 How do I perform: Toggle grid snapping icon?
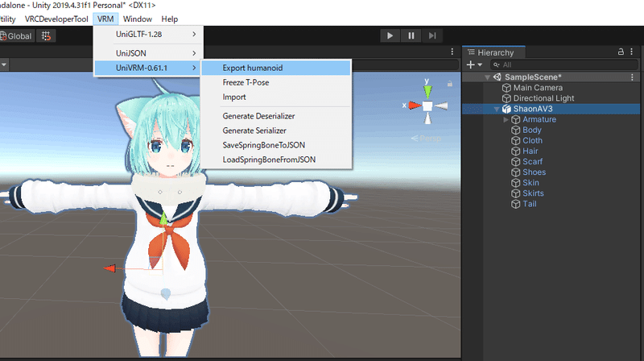tap(46, 36)
